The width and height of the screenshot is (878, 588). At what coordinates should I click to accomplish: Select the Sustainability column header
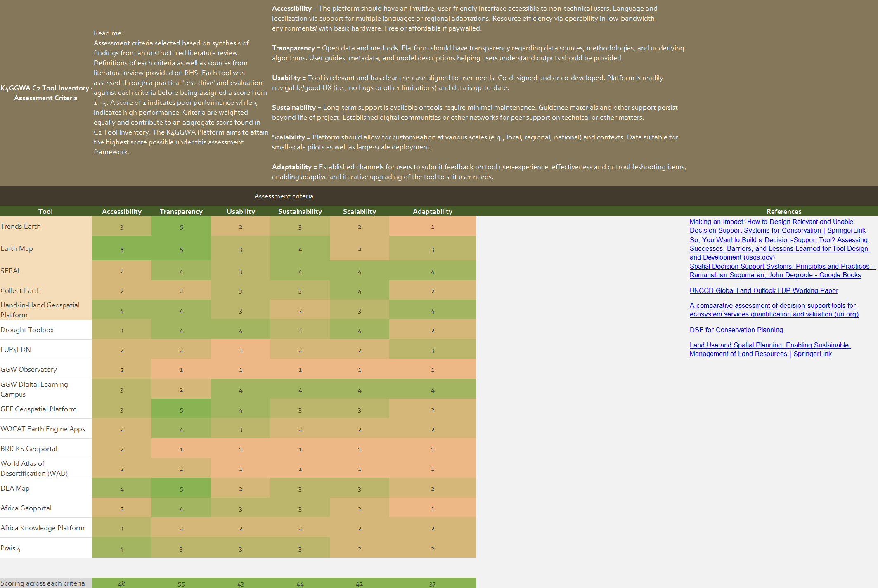click(x=300, y=211)
